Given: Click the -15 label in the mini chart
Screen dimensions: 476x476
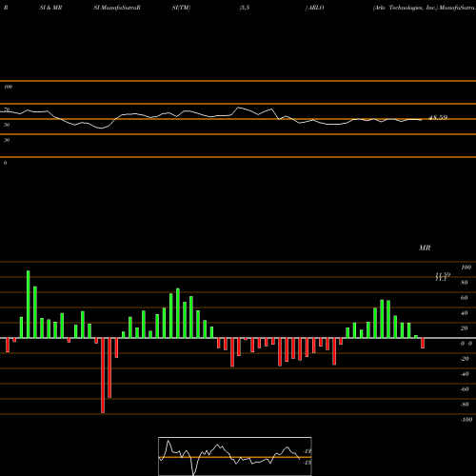Looking at the screenshot, I should click(307, 463).
